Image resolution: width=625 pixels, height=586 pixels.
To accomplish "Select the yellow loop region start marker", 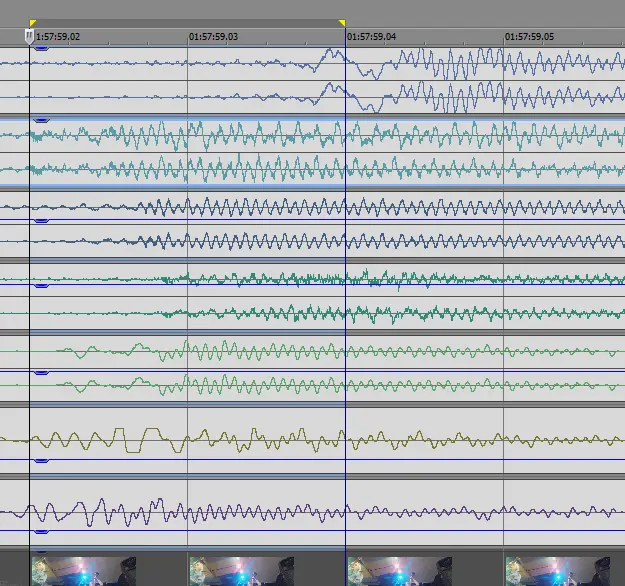I will [32, 22].
